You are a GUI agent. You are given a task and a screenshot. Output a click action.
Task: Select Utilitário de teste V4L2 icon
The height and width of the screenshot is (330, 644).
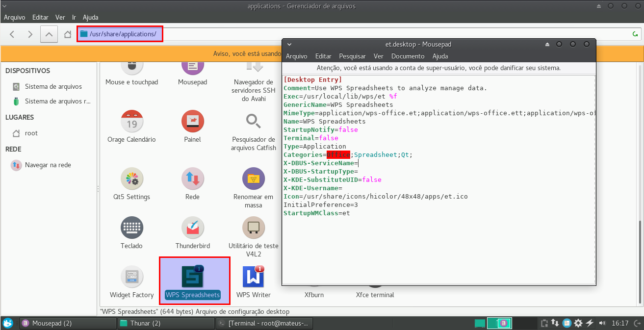(254, 237)
